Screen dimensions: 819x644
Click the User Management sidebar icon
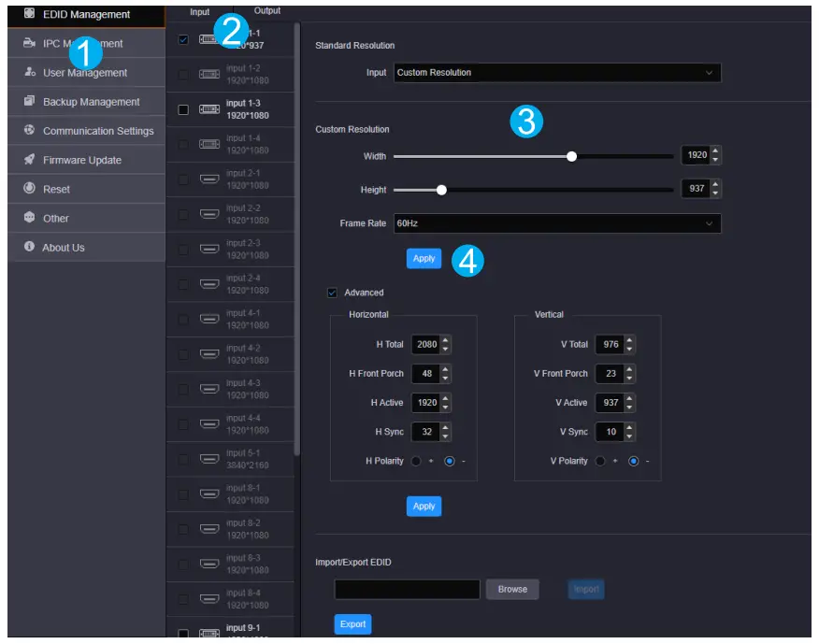[30, 72]
